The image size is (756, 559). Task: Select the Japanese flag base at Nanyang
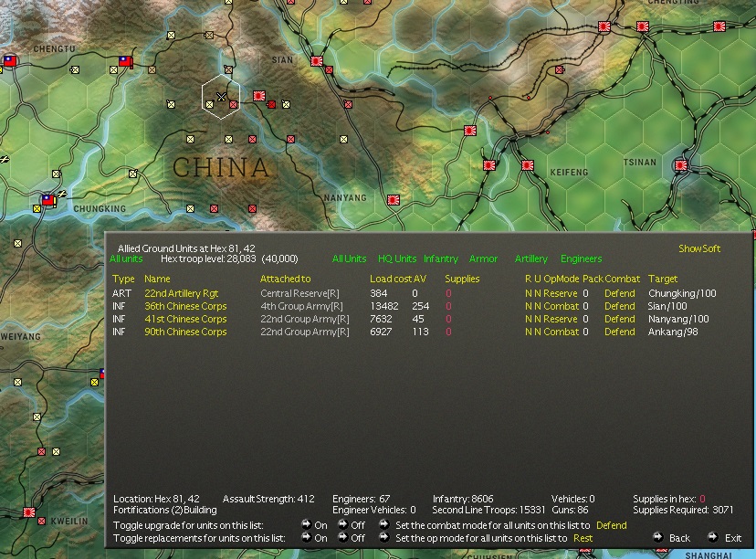point(394,199)
